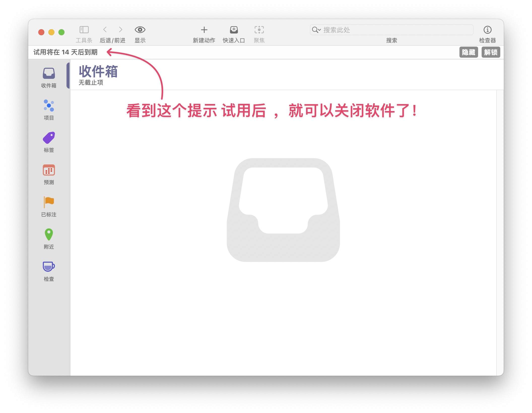Toggle the 检查器 (Inspector) panel
The width and height of the screenshot is (532, 413).
(487, 30)
